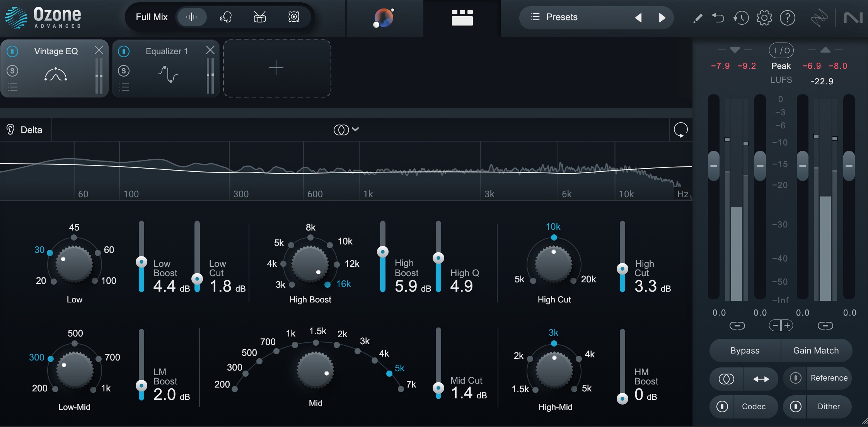Set High Boost frequency to 12k
This screenshot has height=427, width=868.
point(337,265)
